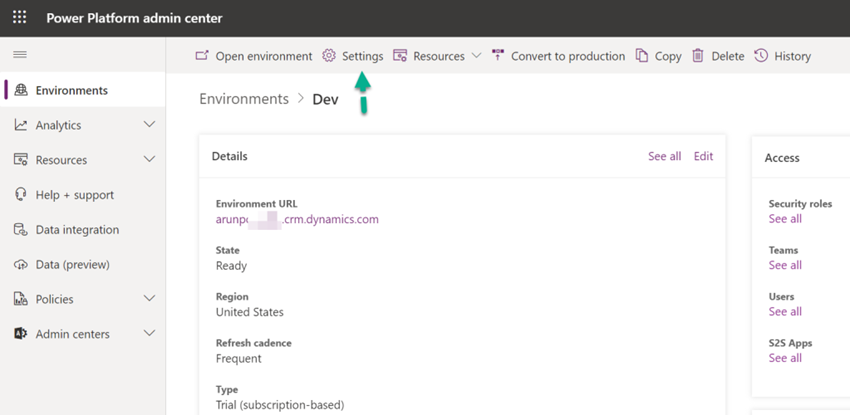Click See all in Details card
Screen dimensions: 850x415
click(665, 156)
